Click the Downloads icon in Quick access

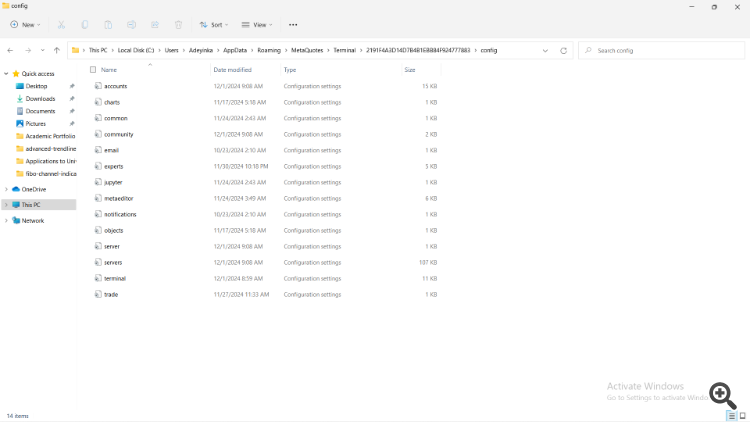pyautogui.click(x=20, y=99)
